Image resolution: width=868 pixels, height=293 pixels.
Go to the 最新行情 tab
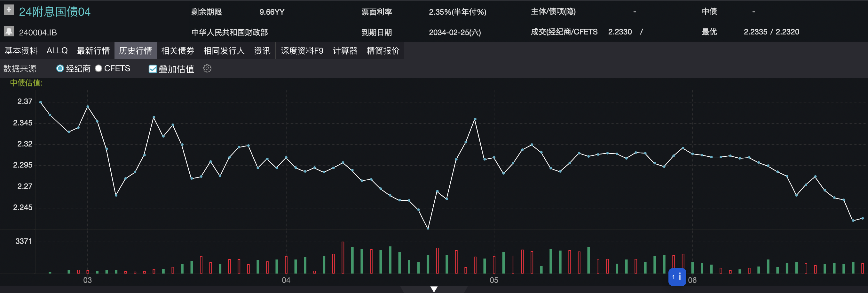[93, 51]
